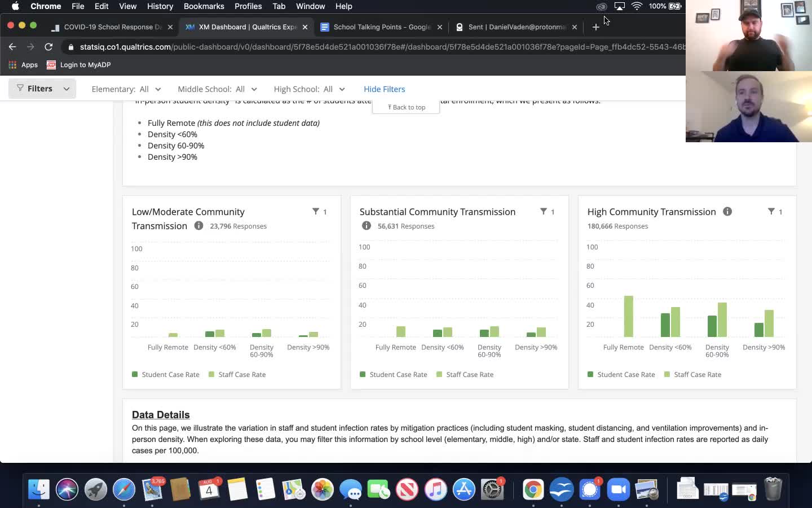Open System Preferences from the dock
The height and width of the screenshot is (508, 812).
click(x=492, y=489)
